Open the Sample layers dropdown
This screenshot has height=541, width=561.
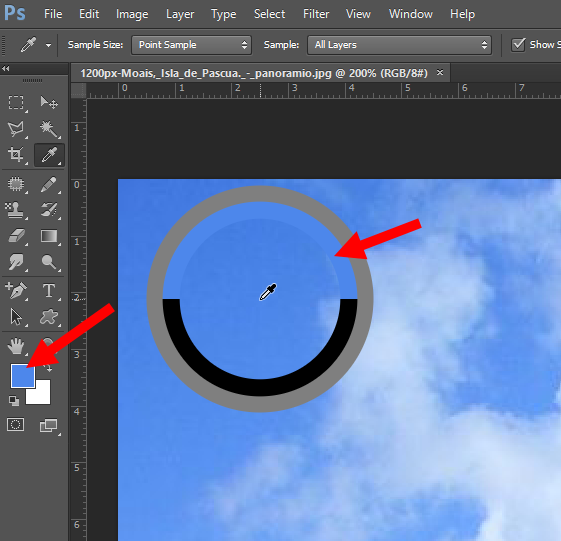click(399, 45)
